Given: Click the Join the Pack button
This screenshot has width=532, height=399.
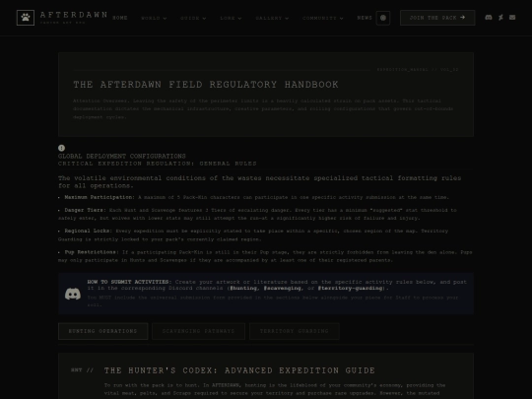Looking at the screenshot, I should pyautogui.click(x=437, y=18).
